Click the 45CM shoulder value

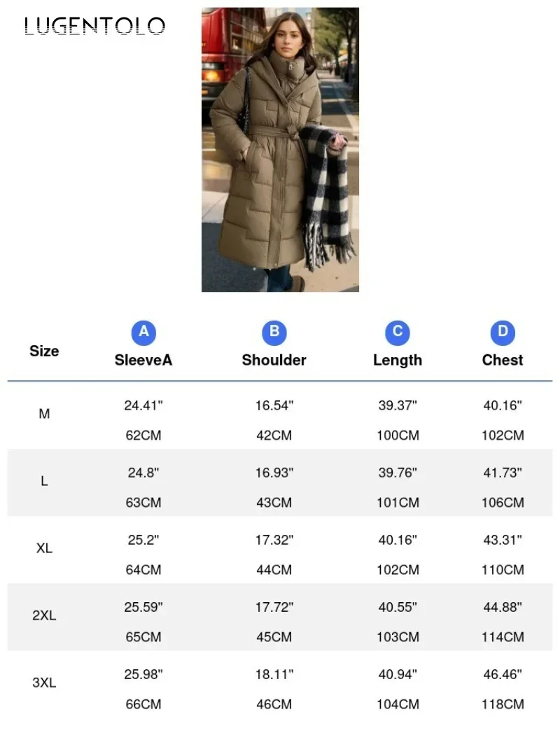[x=274, y=637]
